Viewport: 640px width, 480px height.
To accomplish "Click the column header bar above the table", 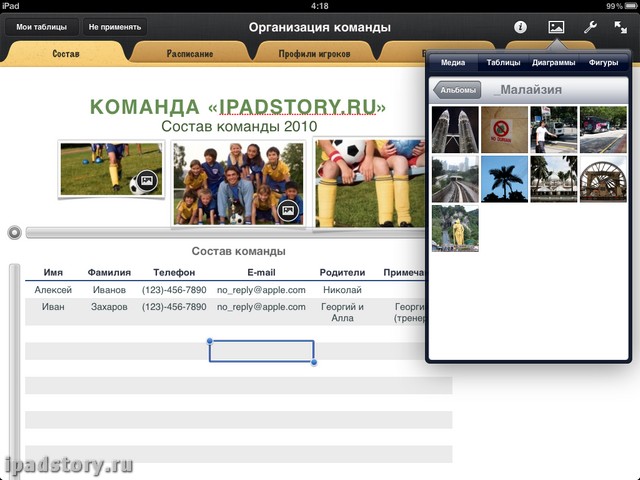I will pos(225,233).
